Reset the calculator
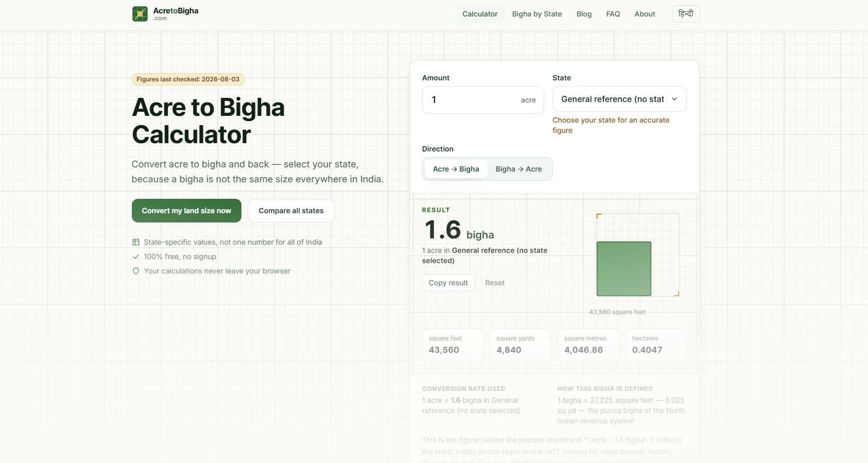 [495, 283]
